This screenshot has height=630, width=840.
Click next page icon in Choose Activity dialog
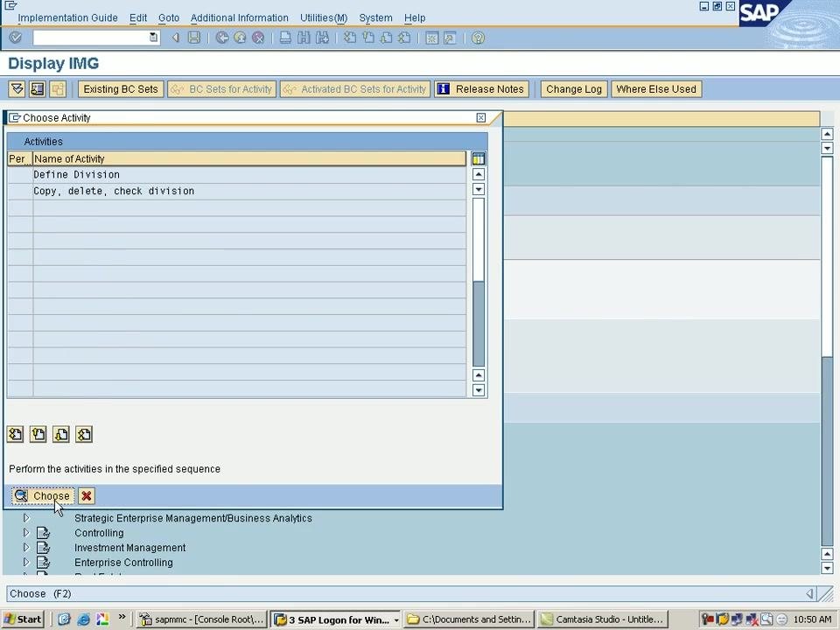61,434
